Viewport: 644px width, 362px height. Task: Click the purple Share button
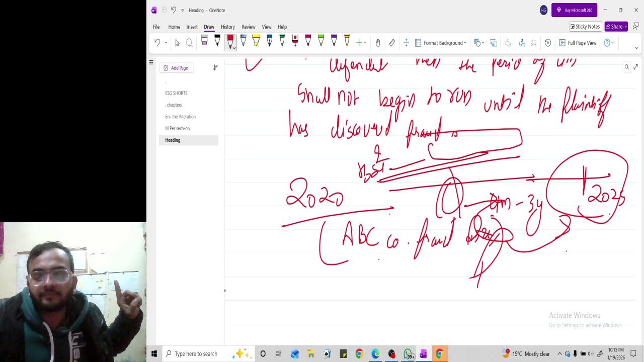(616, 27)
